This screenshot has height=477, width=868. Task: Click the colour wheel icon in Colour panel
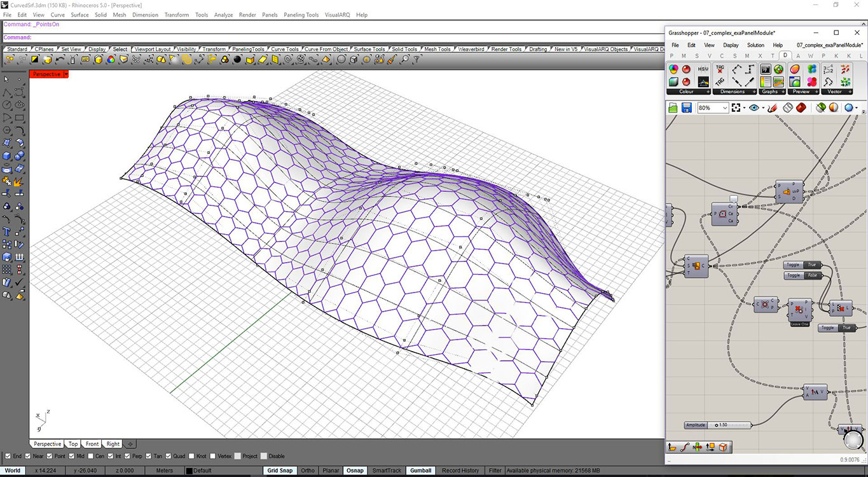(673, 69)
